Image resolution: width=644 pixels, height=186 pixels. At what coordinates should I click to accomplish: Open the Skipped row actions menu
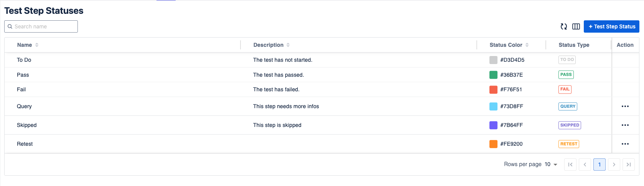coord(625,125)
